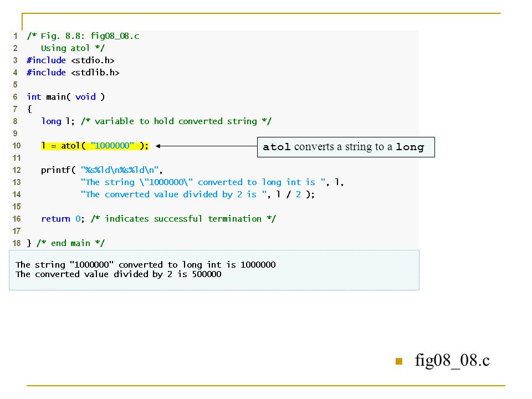Click the highlighted 'l = atol( "1000000" );' statement
The width and height of the screenshot is (532, 399).
(x=95, y=146)
